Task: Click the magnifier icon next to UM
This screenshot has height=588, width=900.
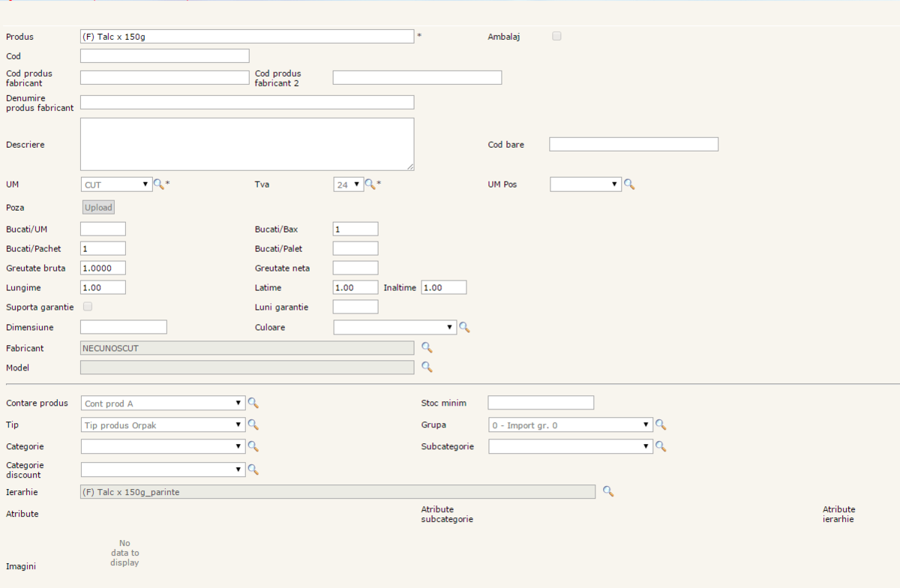Action: [x=158, y=184]
